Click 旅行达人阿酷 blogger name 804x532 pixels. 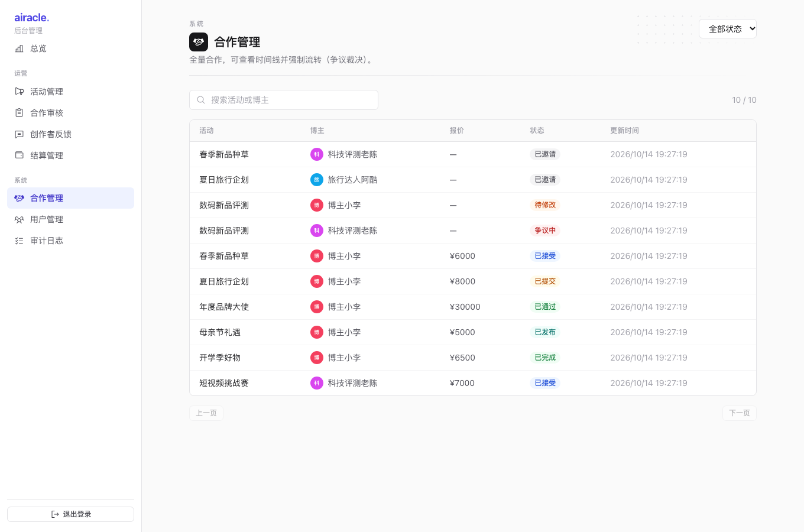(352, 180)
